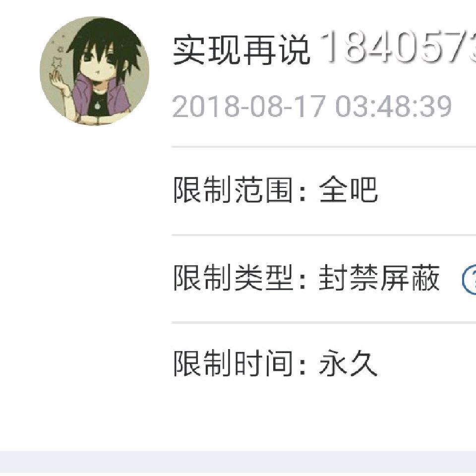Click the divider line below 限制类型 row
476x476 pixels.
(x=324, y=322)
